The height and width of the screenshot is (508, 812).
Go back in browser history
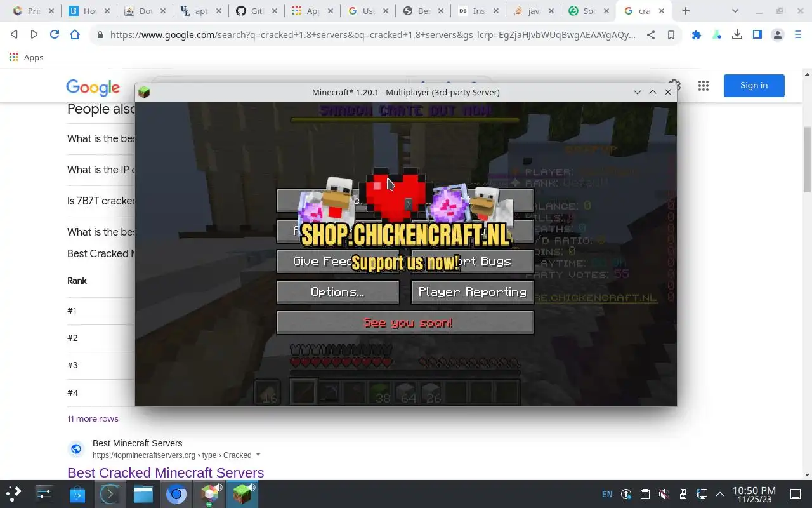click(14, 35)
